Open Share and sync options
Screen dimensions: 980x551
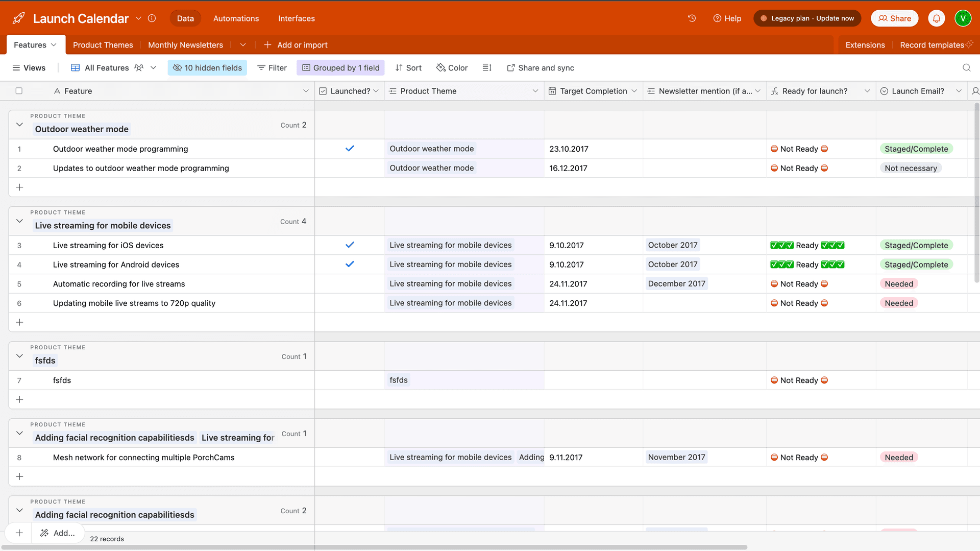point(540,67)
